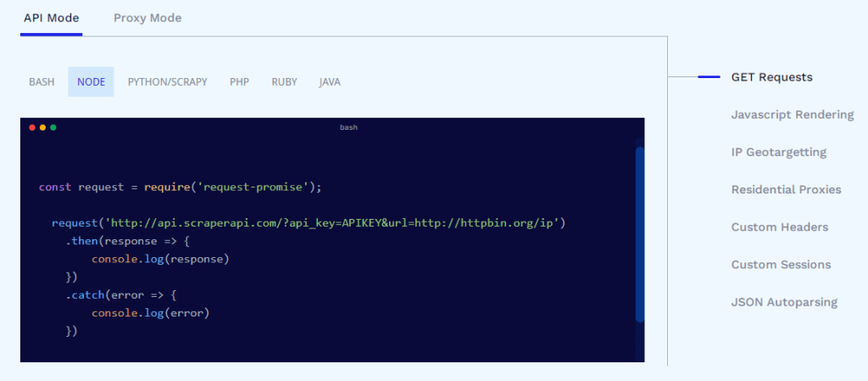Click the scraperapi.com URL string in code

pyautogui.click(x=332, y=223)
